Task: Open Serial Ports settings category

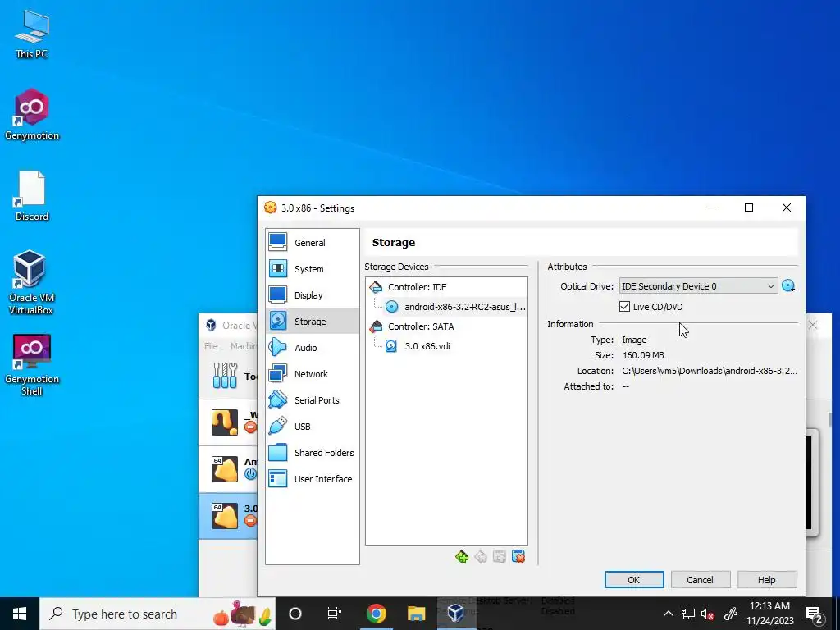Action: pyautogui.click(x=313, y=400)
